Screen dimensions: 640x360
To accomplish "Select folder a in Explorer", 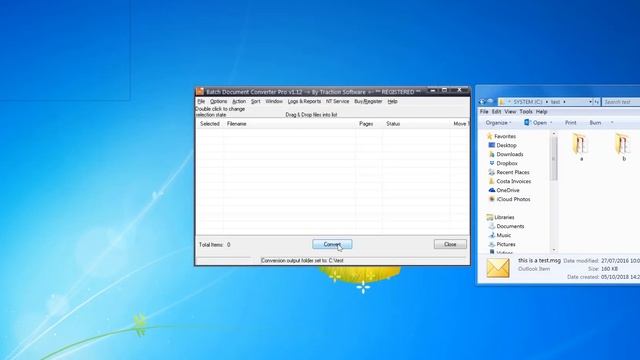I will point(580,147).
